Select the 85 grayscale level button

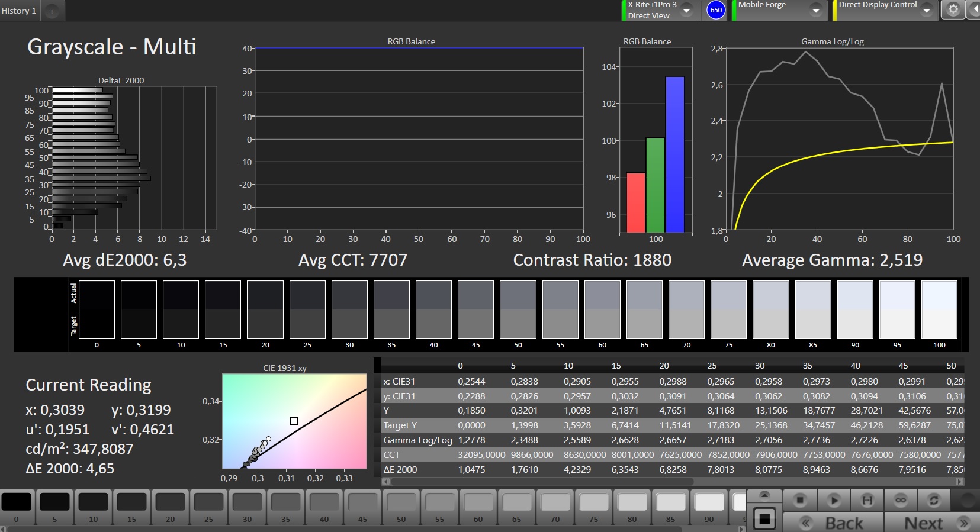click(x=670, y=507)
